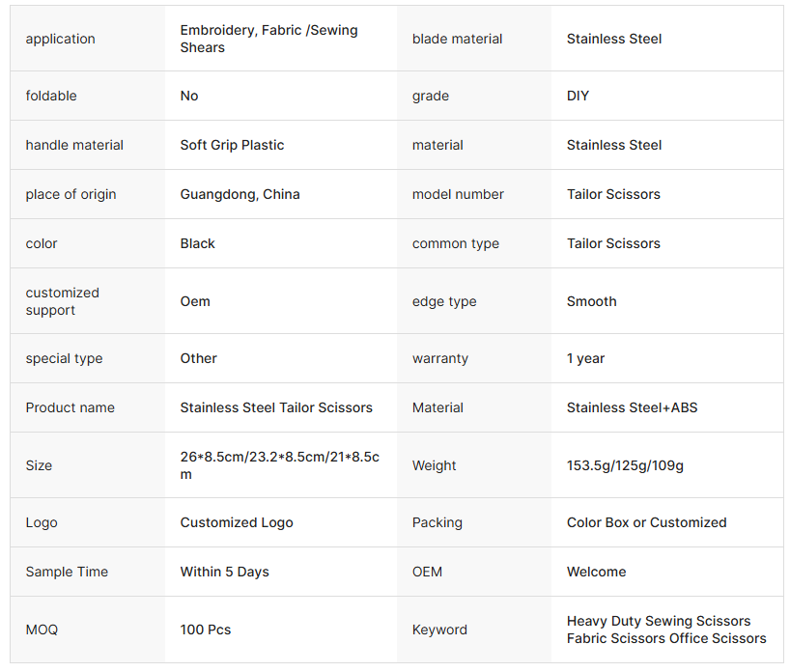Click the 'Guangdong, China' origin value
The image size is (790, 672).
click(x=240, y=194)
